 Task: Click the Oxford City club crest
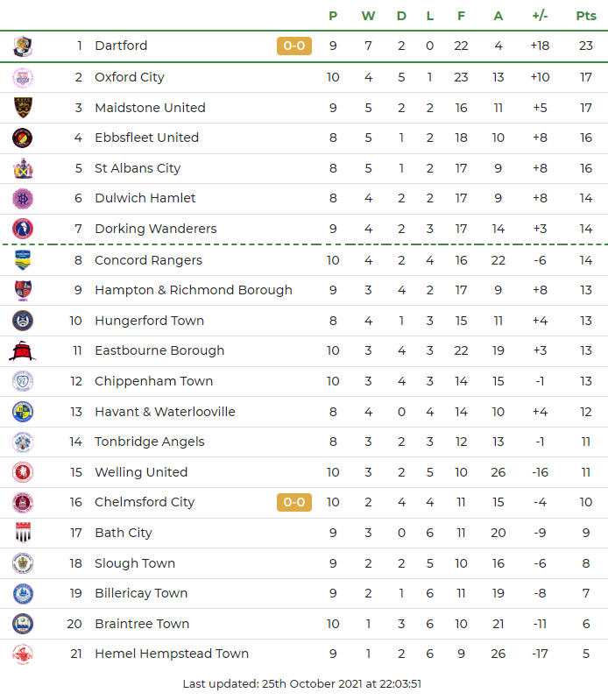coord(23,78)
